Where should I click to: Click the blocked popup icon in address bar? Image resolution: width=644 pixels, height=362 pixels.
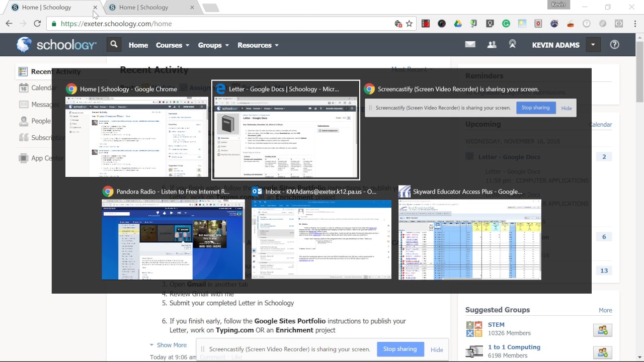point(398,24)
